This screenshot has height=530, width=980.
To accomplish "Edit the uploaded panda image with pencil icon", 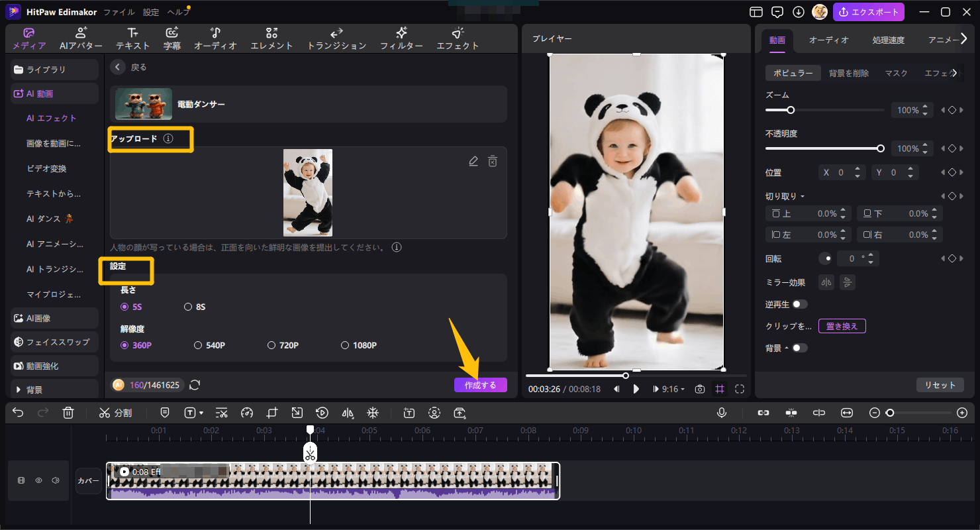I will coord(473,161).
